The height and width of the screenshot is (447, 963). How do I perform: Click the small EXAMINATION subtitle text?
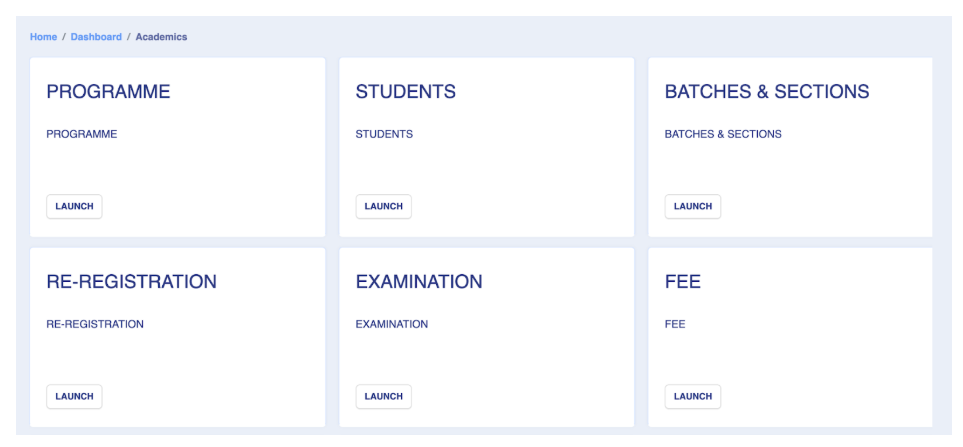[391, 324]
